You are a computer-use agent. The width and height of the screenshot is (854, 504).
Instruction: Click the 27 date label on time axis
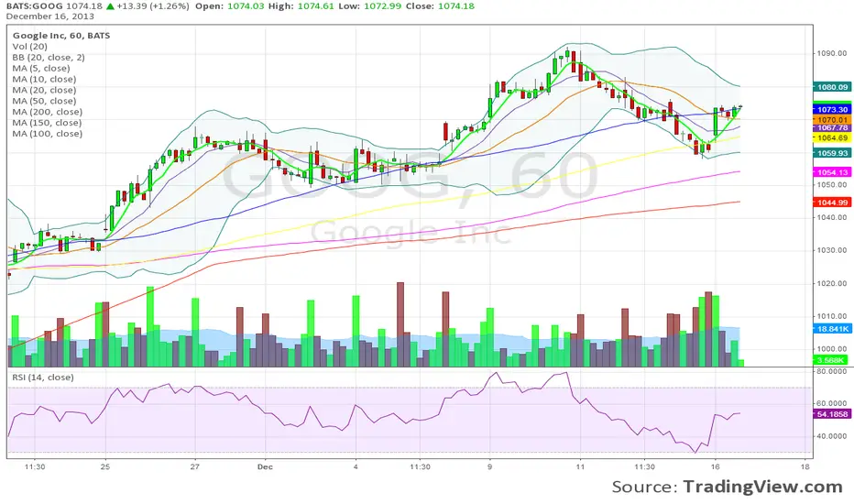(195, 467)
